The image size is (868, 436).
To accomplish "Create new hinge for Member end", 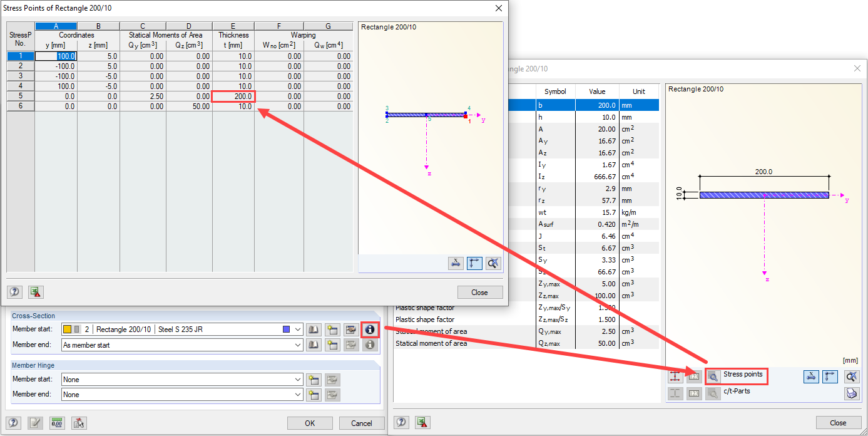I will (314, 394).
